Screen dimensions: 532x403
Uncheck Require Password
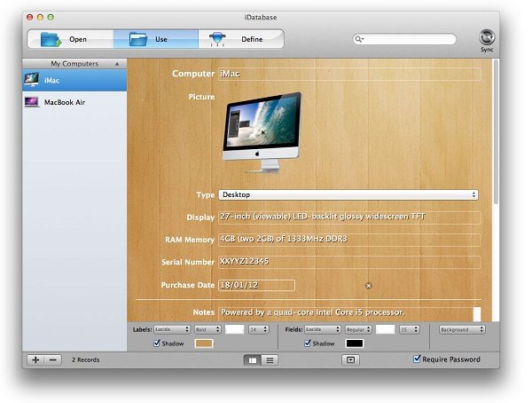417,359
